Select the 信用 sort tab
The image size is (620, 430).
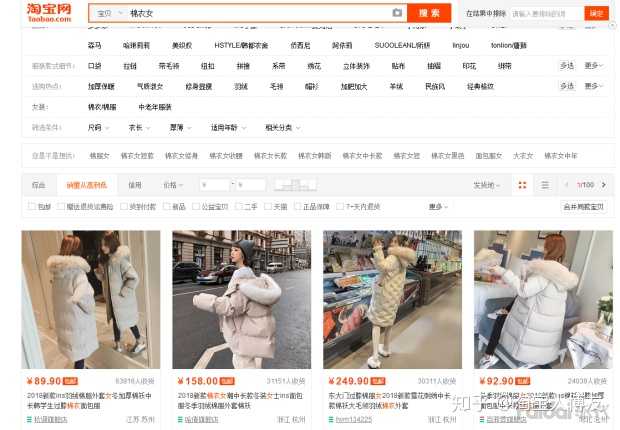135,185
